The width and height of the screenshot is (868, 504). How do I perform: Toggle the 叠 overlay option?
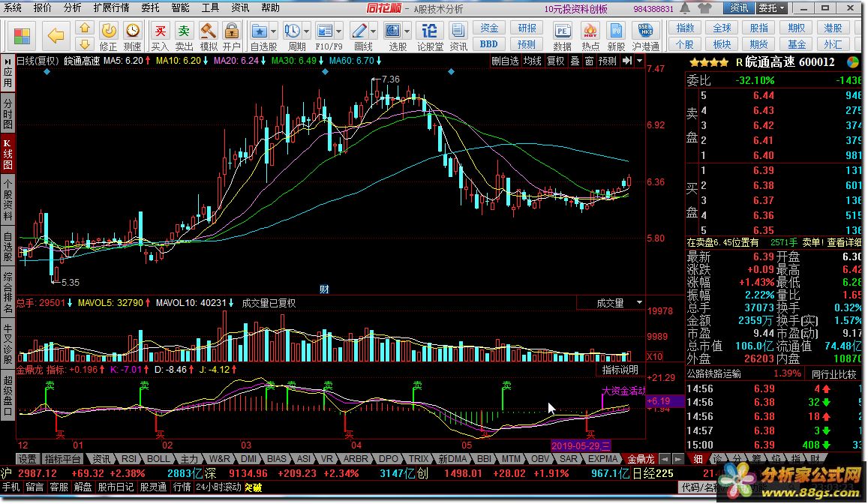[575, 61]
